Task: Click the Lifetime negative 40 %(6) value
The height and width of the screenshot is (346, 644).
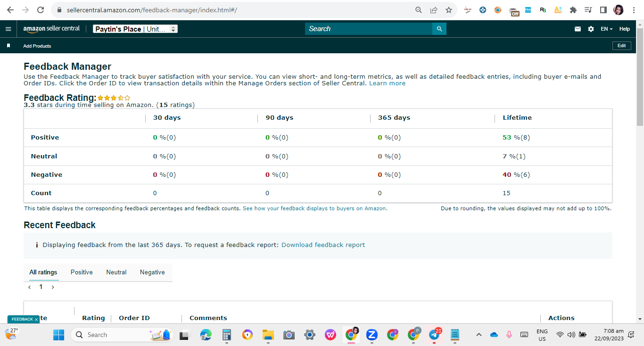Action: click(516, 175)
